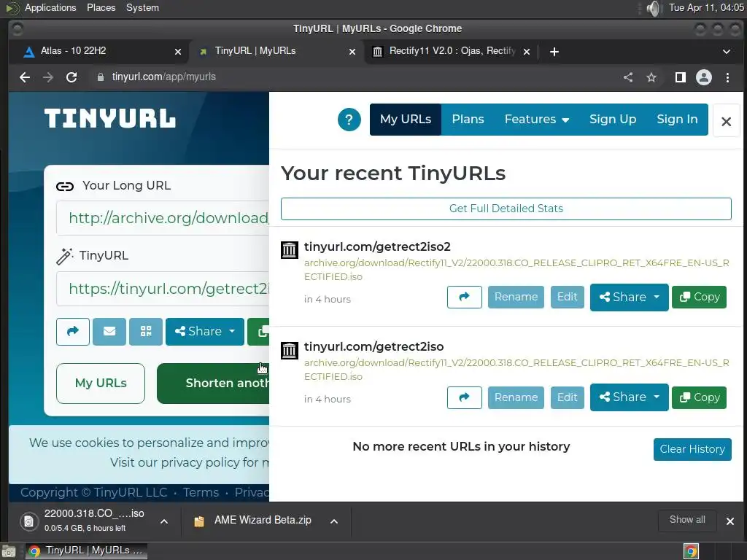Click the browser forward arrow
The image size is (747, 560).
click(x=48, y=77)
